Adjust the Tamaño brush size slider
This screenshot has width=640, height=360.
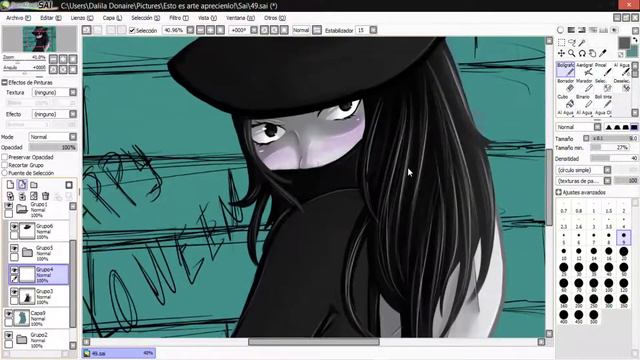point(614,138)
